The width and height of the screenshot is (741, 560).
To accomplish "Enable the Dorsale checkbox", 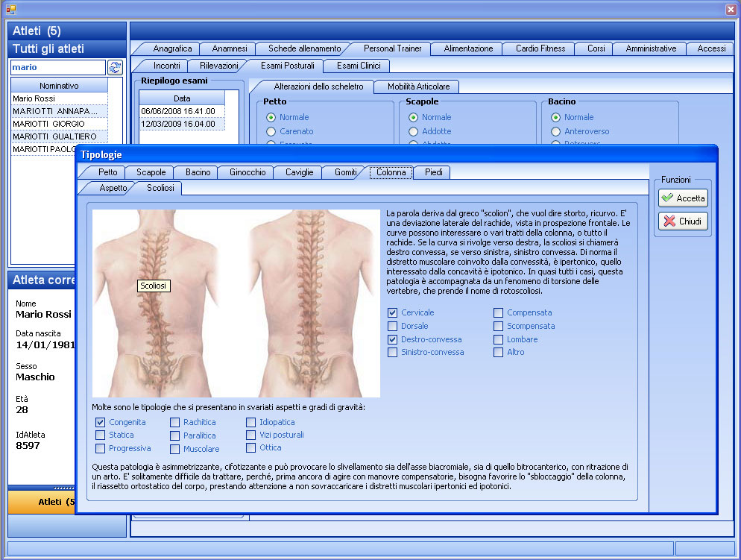I will coord(393,326).
